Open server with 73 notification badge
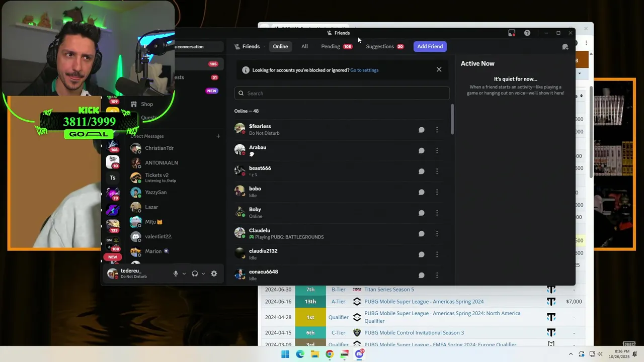 [x=113, y=194]
